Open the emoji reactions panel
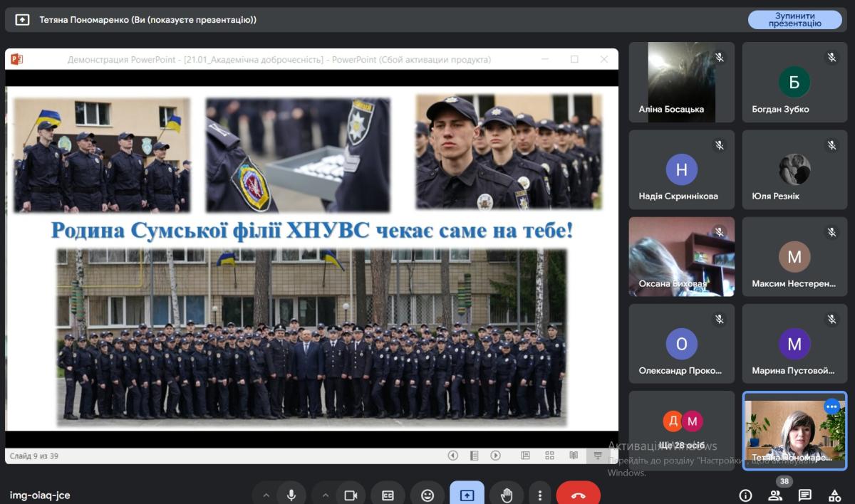Viewport: 855px width, 504px height. tap(427, 495)
